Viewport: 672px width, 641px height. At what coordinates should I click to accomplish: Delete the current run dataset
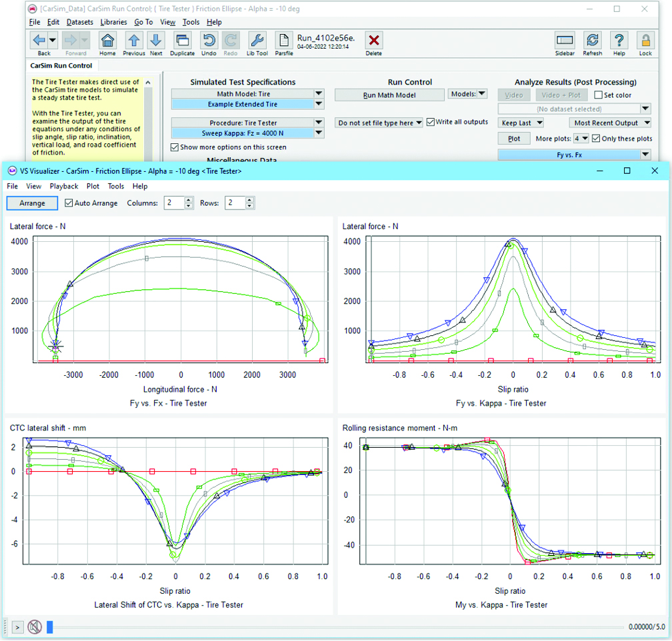click(374, 41)
